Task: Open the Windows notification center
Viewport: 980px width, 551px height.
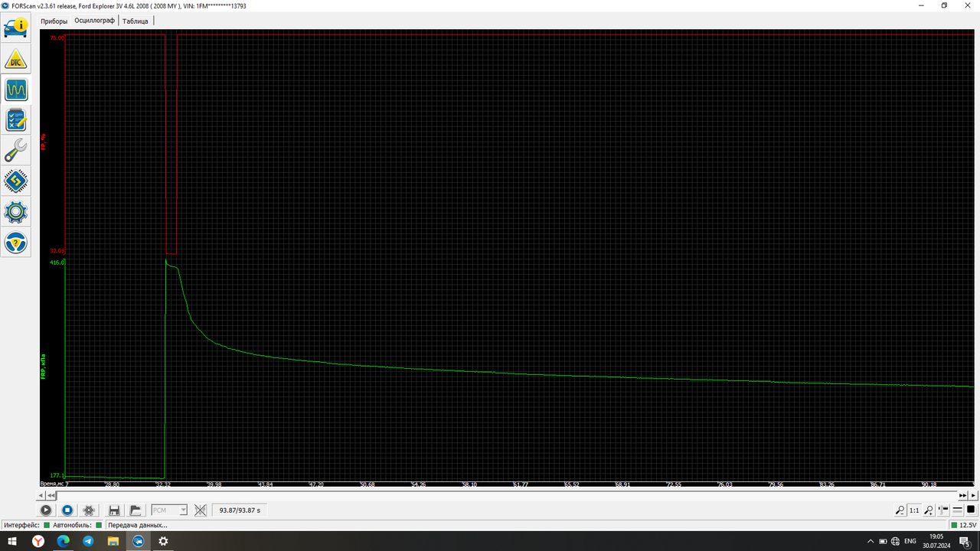Action: pyautogui.click(x=965, y=541)
